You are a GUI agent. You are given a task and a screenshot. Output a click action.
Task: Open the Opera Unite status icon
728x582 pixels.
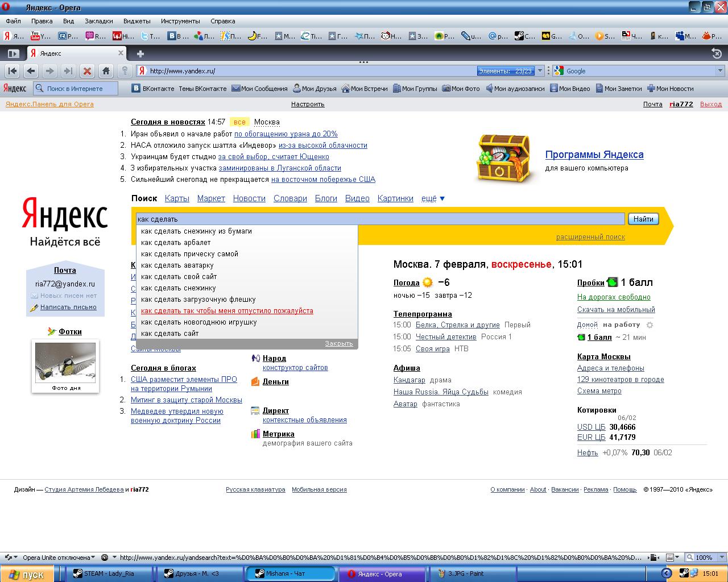pos(9,558)
